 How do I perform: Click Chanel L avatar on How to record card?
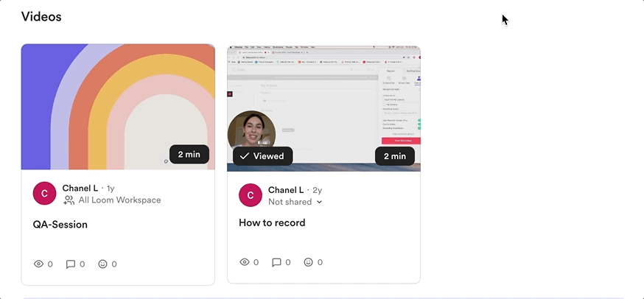pos(251,195)
